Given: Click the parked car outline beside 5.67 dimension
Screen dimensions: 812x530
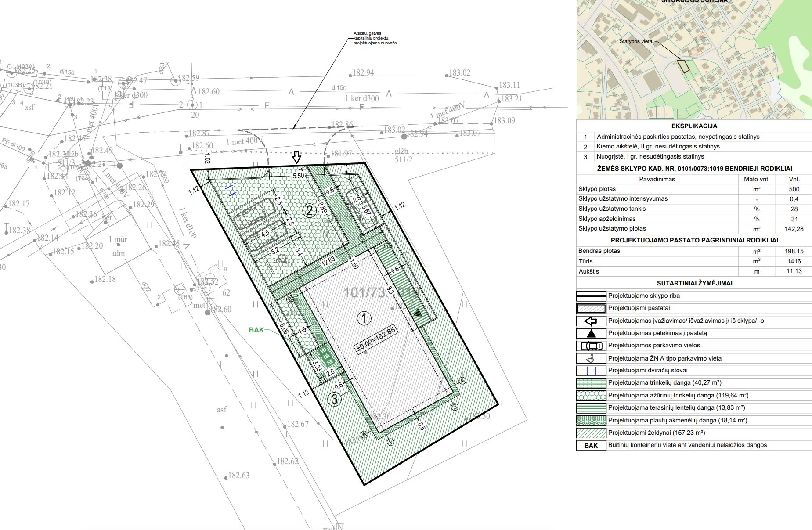Looking at the screenshot, I should pos(362,209).
